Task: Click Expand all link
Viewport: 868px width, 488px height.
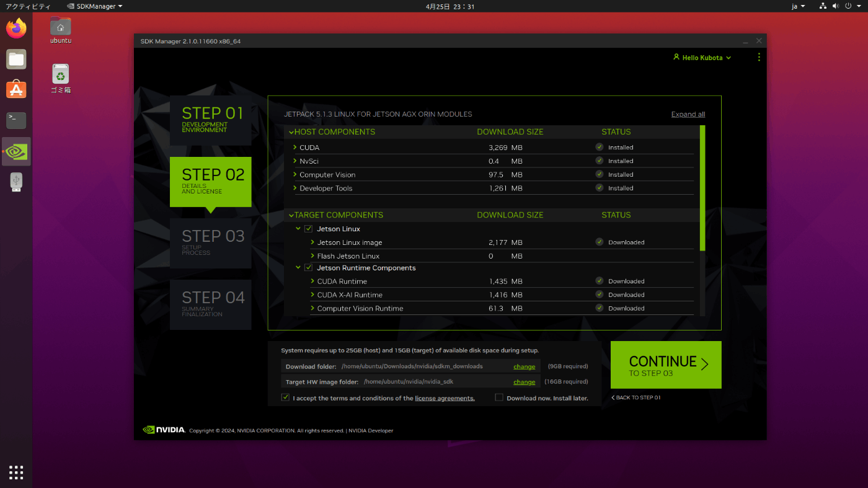Action: click(x=688, y=114)
